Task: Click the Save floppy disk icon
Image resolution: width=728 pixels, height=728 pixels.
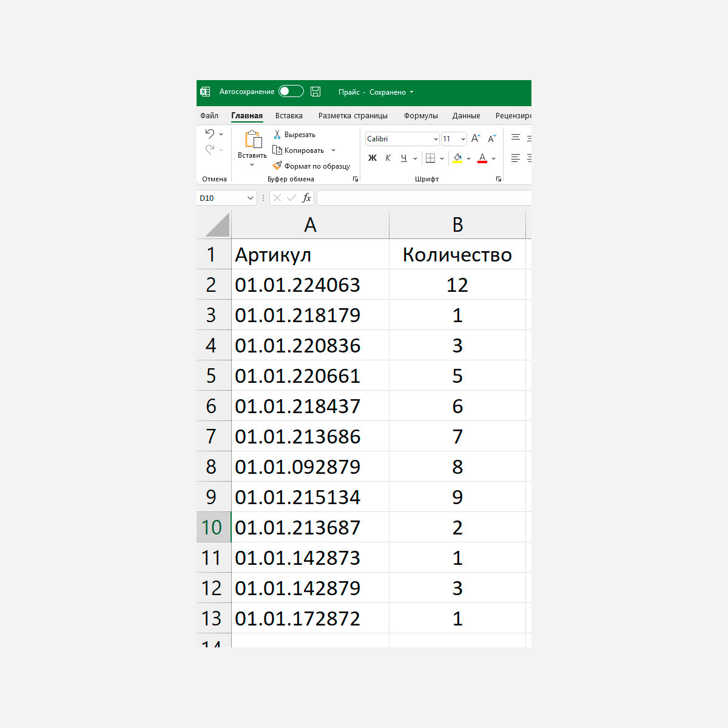Action: (315, 92)
